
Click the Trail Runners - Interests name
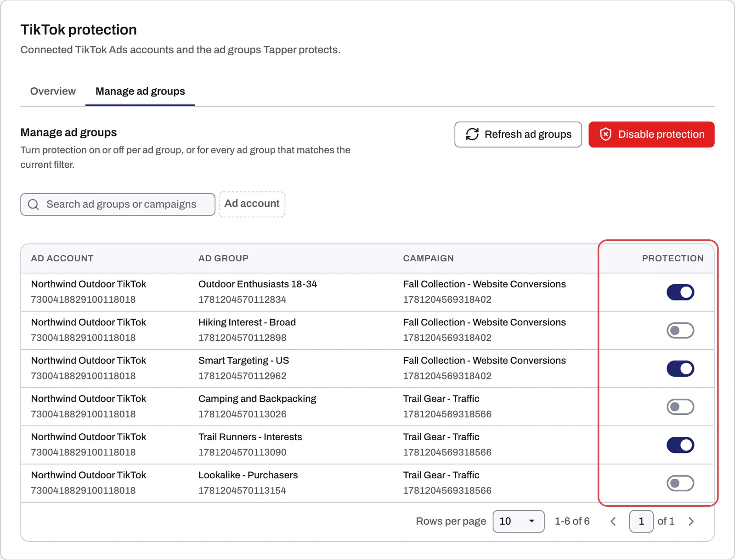coord(250,437)
